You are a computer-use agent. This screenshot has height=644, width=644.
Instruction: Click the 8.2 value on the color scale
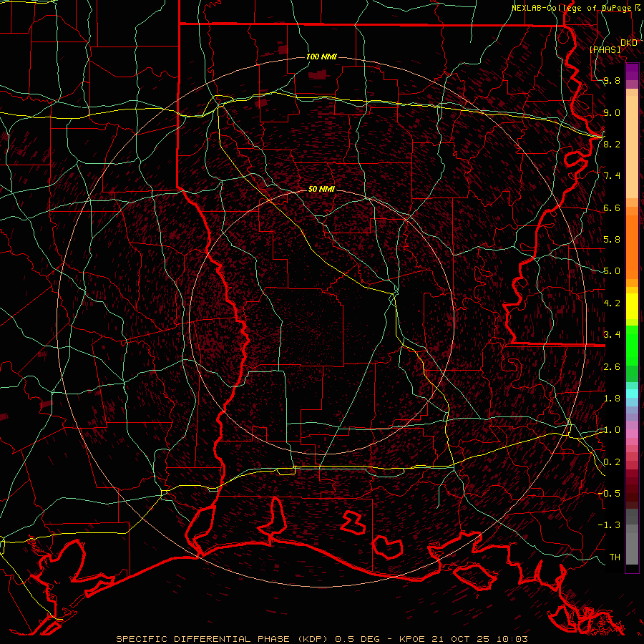(612, 144)
